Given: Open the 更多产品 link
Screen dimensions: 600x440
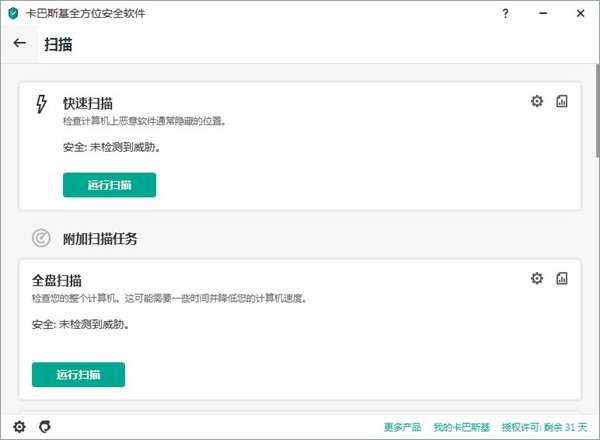Looking at the screenshot, I should [x=402, y=427].
